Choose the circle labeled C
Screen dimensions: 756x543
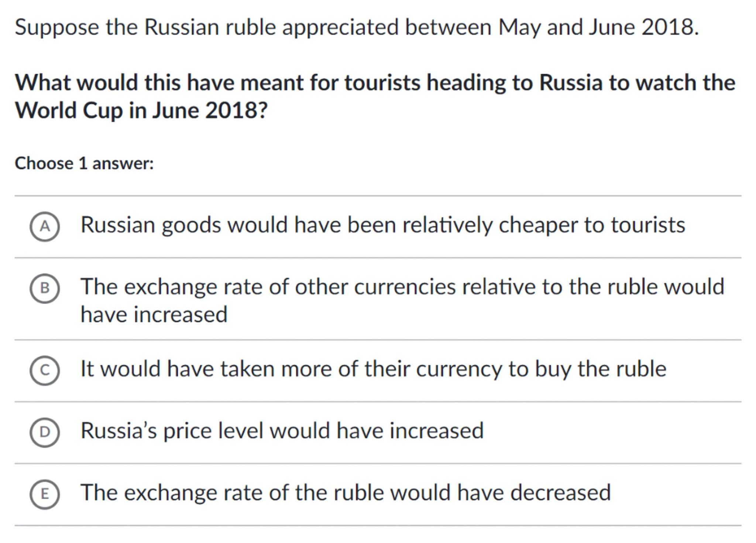(x=45, y=370)
